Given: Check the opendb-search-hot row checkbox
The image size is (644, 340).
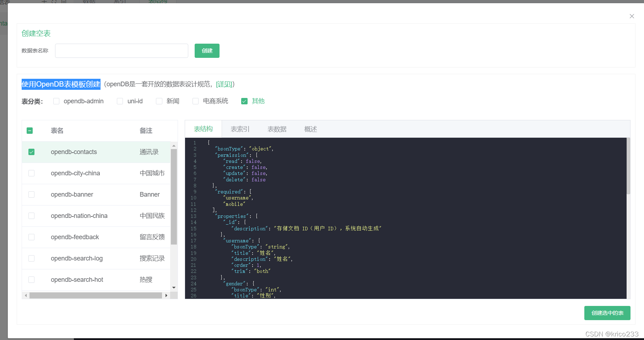Looking at the screenshot, I should pyautogui.click(x=31, y=280).
